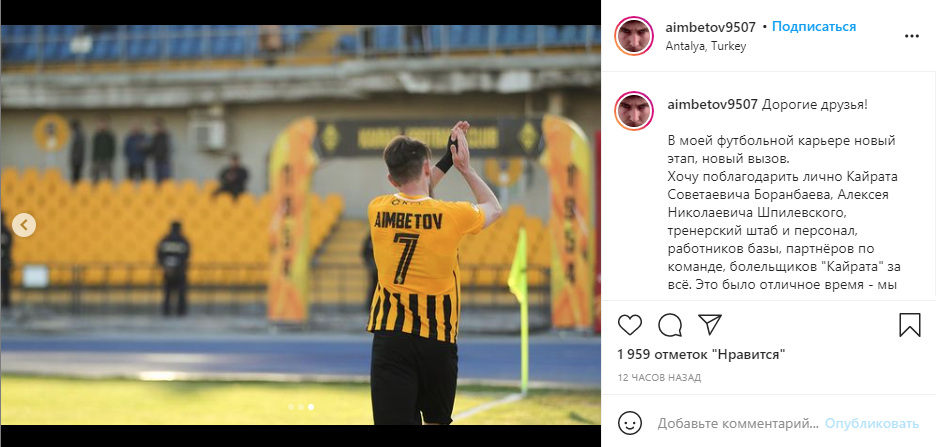Save the post with the bookmark icon
Viewport: 936px width, 447px height.
[x=910, y=325]
